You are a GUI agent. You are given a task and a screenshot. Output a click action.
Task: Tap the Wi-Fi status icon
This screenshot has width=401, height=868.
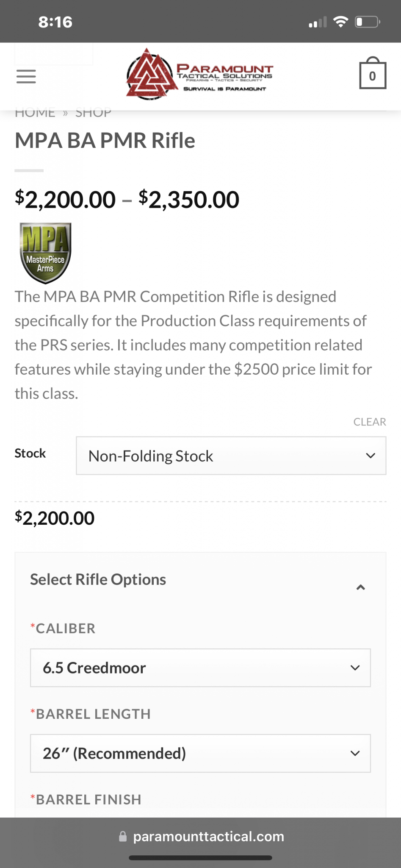point(340,22)
